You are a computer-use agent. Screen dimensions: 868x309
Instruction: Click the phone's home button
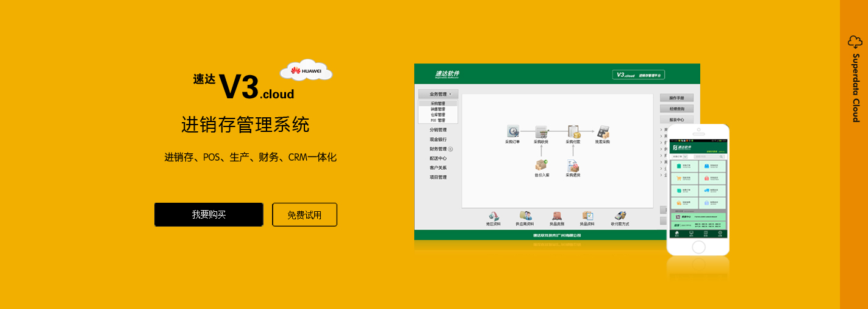pyautogui.click(x=698, y=246)
